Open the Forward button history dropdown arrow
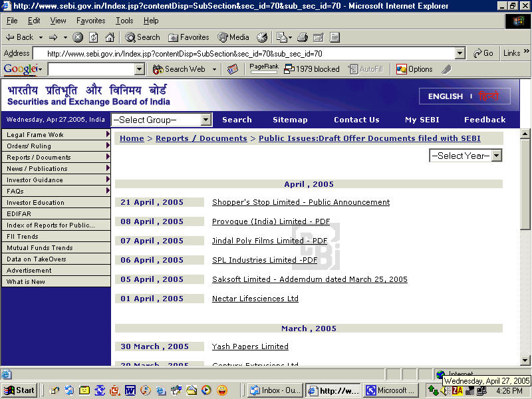Screen dimensions: 532x399 click(x=65, y=37)
